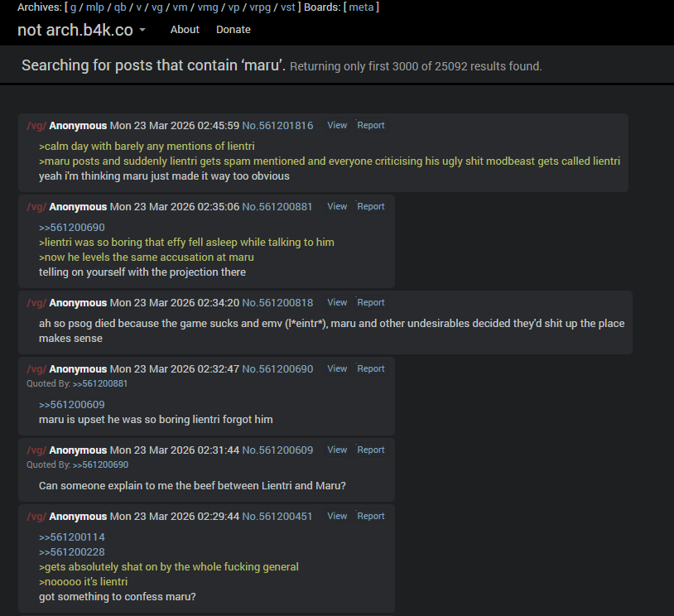Report post No.561201816
Screen dimensions: 674x616
[370, 125]
